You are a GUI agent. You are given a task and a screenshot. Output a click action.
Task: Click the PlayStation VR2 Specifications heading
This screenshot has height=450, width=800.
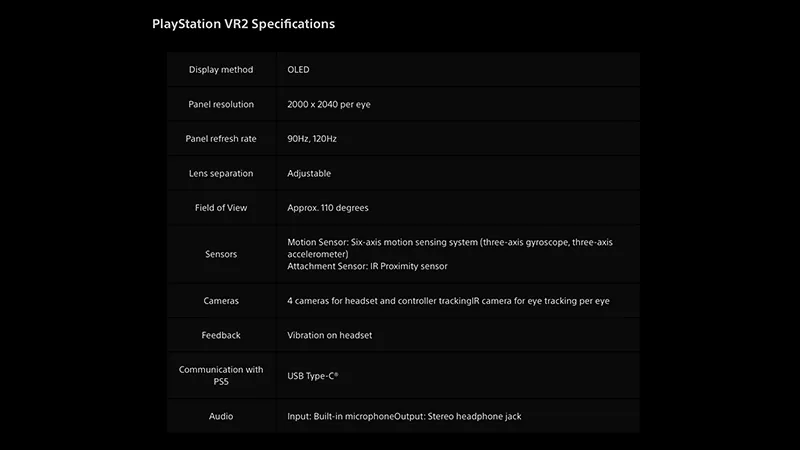tap(243, 24)
